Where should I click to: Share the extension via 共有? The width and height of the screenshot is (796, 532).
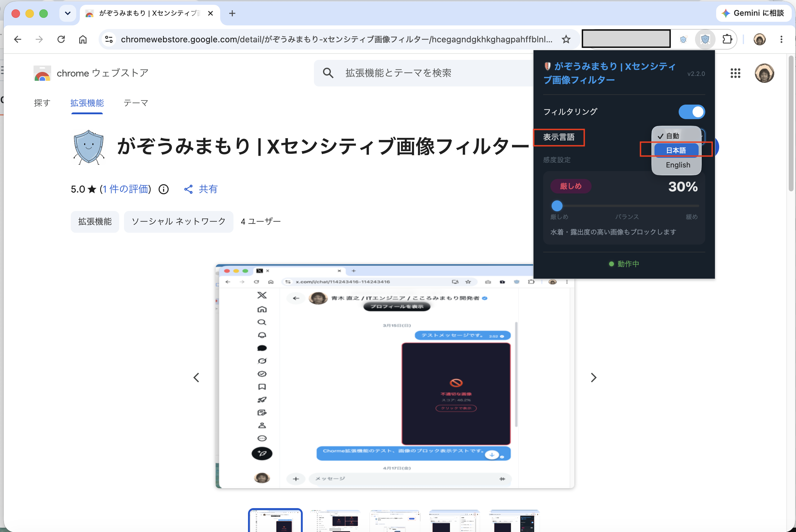[201, 189]
